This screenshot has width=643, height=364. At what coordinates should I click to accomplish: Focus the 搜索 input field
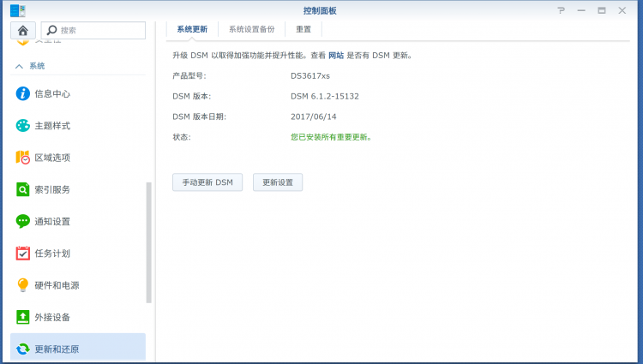(x=93, y=30)
